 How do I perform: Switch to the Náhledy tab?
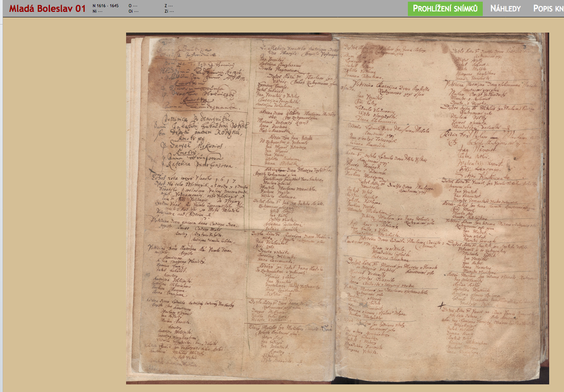(505, 8)
